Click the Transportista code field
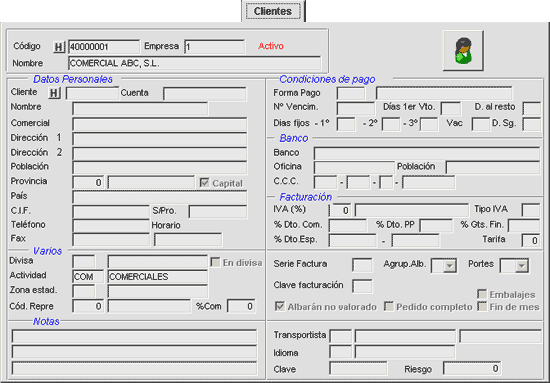 pos(341,336)
